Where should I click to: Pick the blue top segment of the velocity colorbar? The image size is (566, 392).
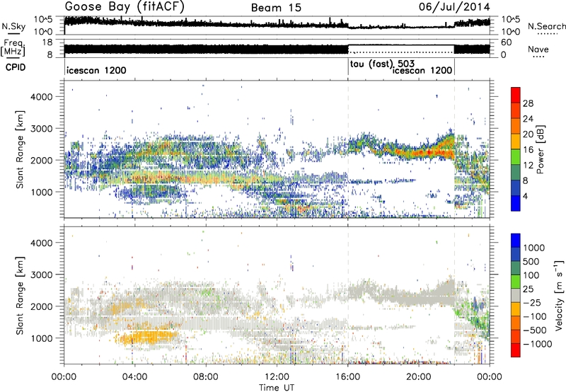coord(516,241)
